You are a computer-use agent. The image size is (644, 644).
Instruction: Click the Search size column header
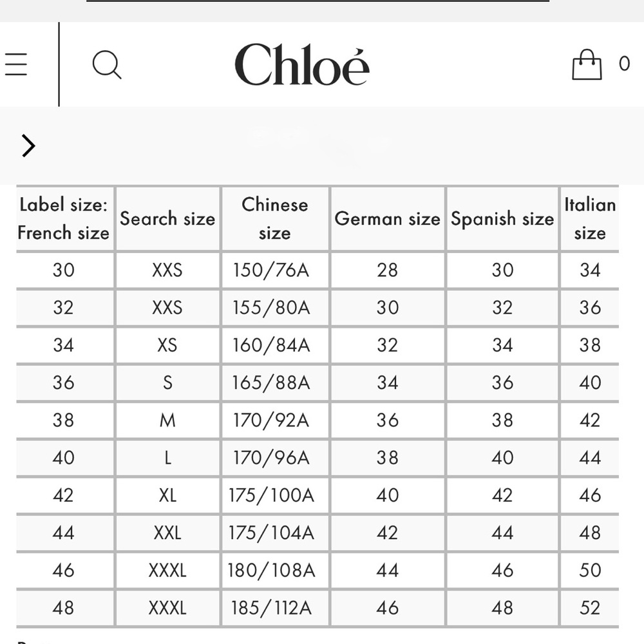coord(167,218)
